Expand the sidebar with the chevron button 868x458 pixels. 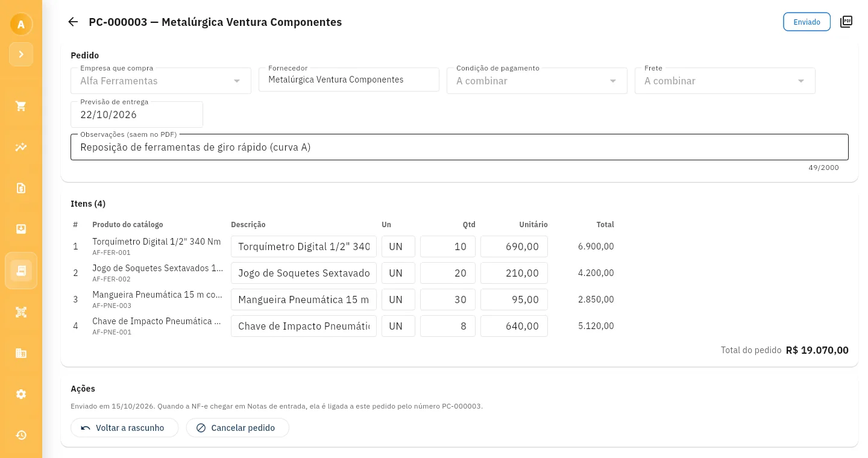coord(21,54)
